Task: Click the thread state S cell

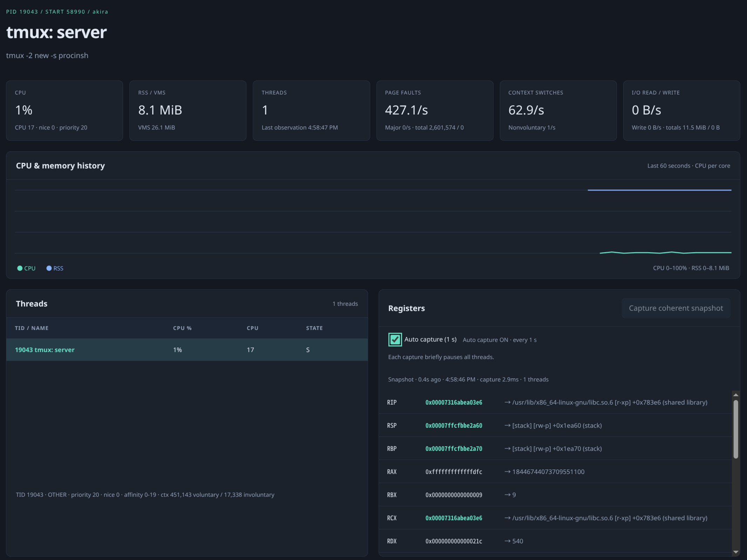Action: pyautogui.click(x=308, y=350)
